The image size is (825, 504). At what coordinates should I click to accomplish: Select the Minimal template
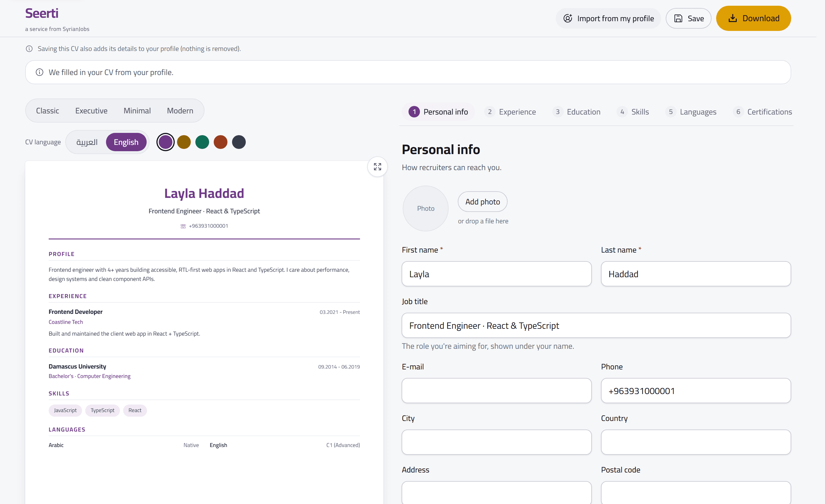point(137,111)
